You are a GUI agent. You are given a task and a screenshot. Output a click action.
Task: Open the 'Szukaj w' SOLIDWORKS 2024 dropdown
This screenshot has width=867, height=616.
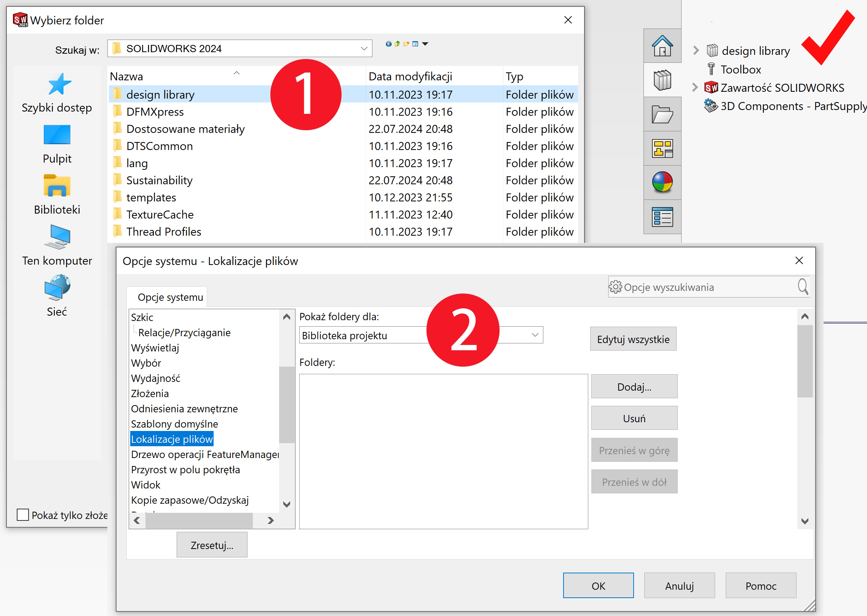click(x=240, y=48)
